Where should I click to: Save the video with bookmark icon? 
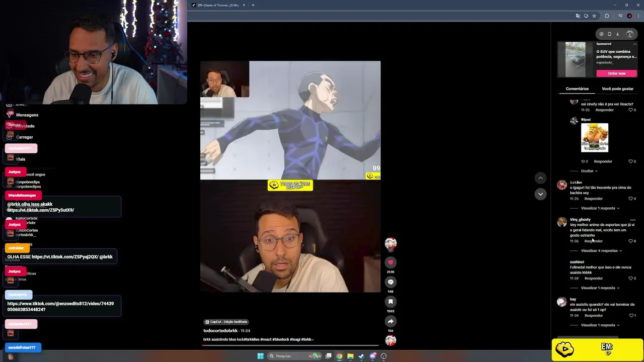(390, 302)
